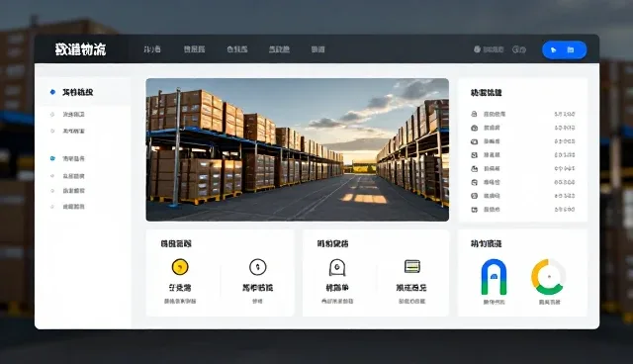Click the blue and green arch icon
633x364 pixels.
(494, 277)
